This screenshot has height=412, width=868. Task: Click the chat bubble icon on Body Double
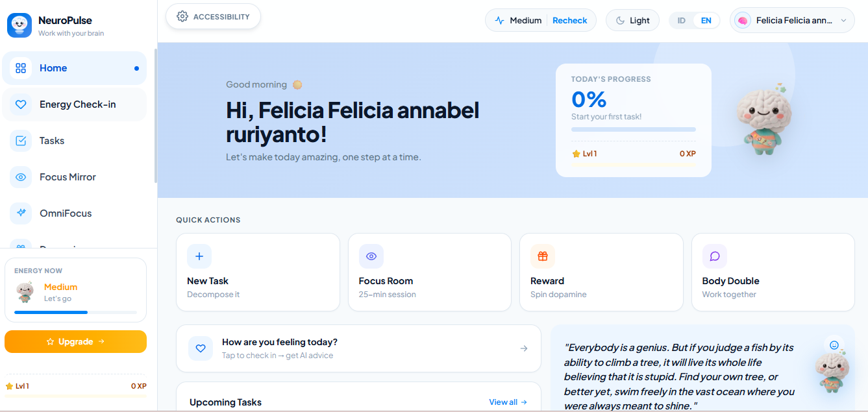pyautogui.click(x=715, y=256)
